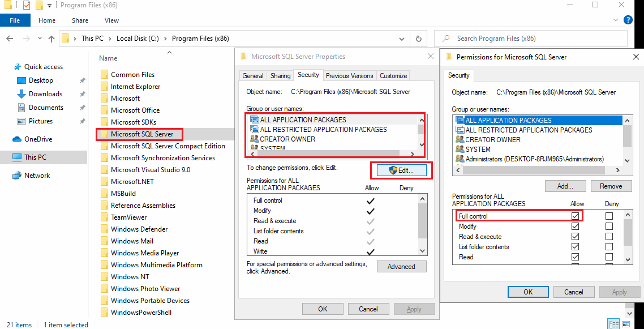Click the CREATOR OWNER user icon in Permissions dialog

pos(460,140)
